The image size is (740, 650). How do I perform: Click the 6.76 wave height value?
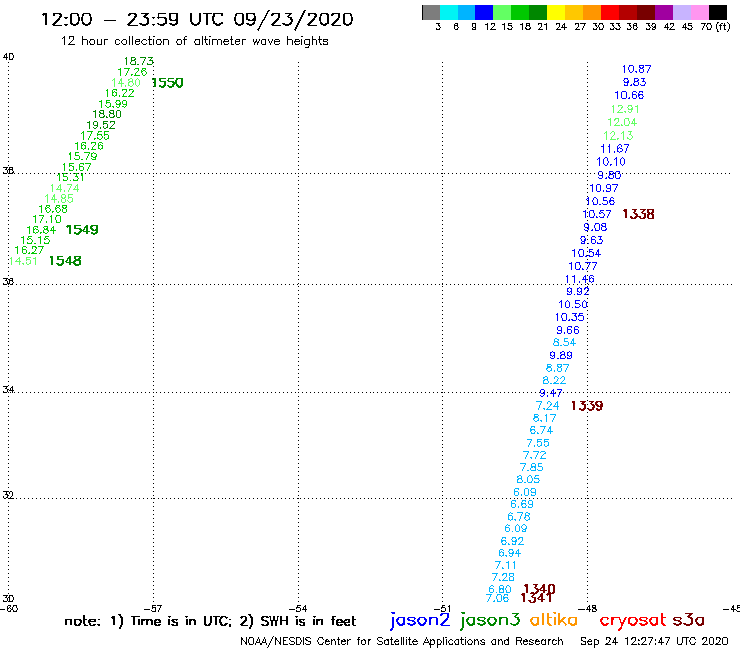click(519, 517)
